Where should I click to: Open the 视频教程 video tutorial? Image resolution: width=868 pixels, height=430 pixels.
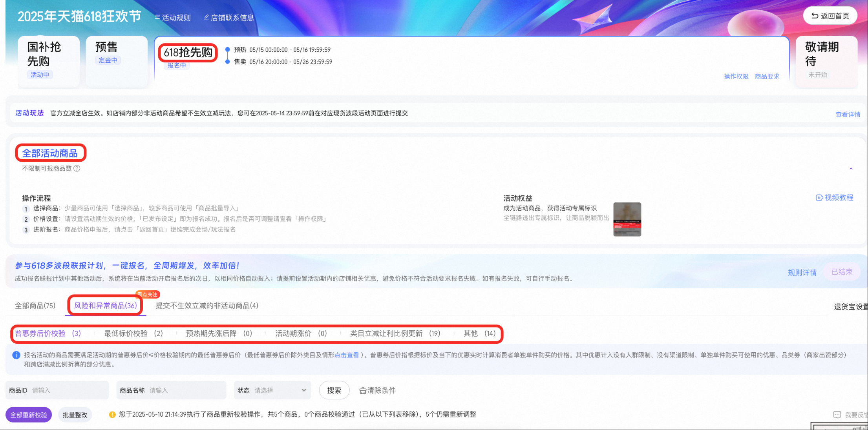(835, 198)
